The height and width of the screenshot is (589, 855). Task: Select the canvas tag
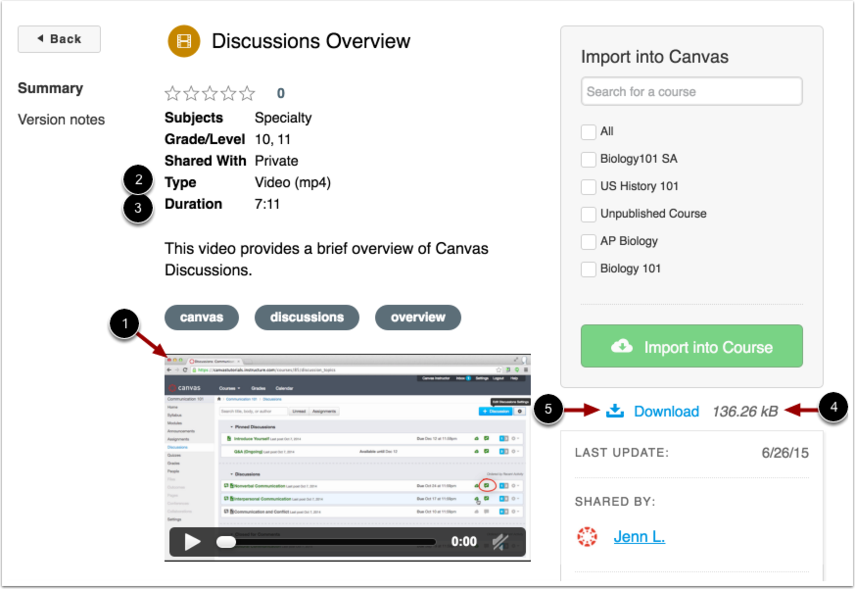click(202, 317)
